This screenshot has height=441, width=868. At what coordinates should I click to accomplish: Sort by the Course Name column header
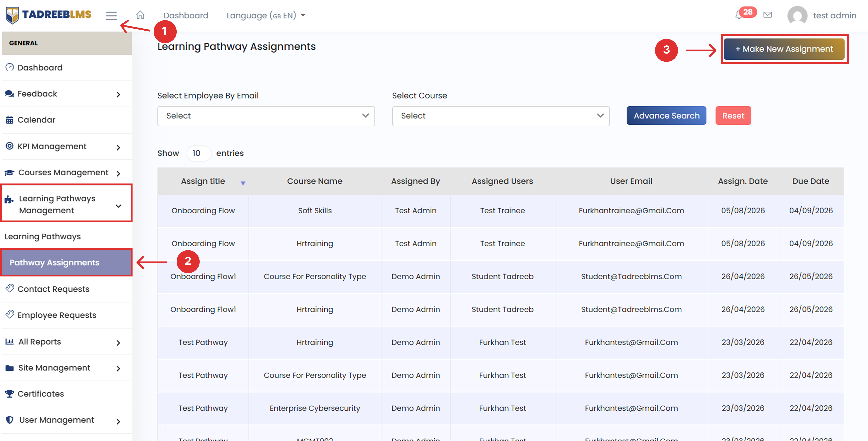point(315,181)
